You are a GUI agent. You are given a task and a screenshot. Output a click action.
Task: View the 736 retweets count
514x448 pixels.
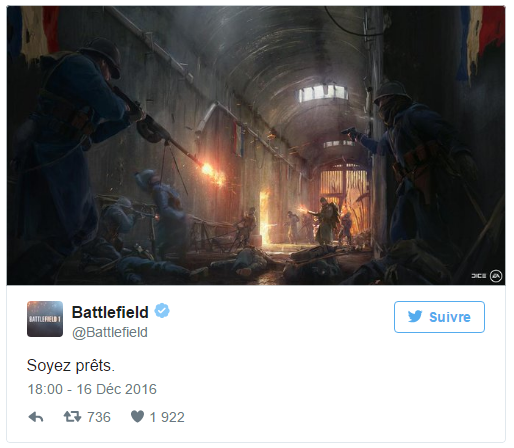tap(99, 417)
